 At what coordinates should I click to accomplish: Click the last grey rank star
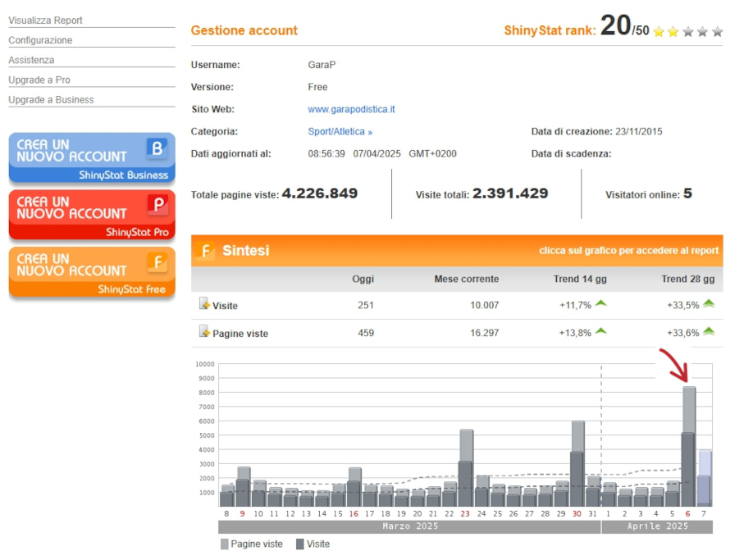[x=718, y=32]
